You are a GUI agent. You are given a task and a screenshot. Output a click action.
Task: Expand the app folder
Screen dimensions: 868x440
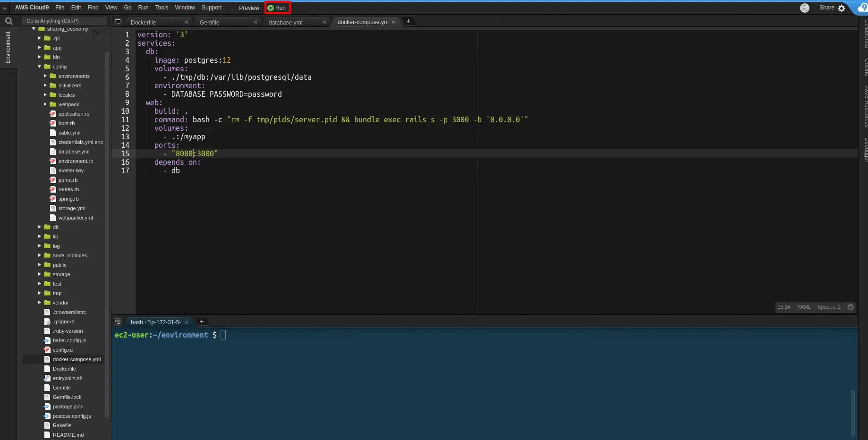point(40,48)
